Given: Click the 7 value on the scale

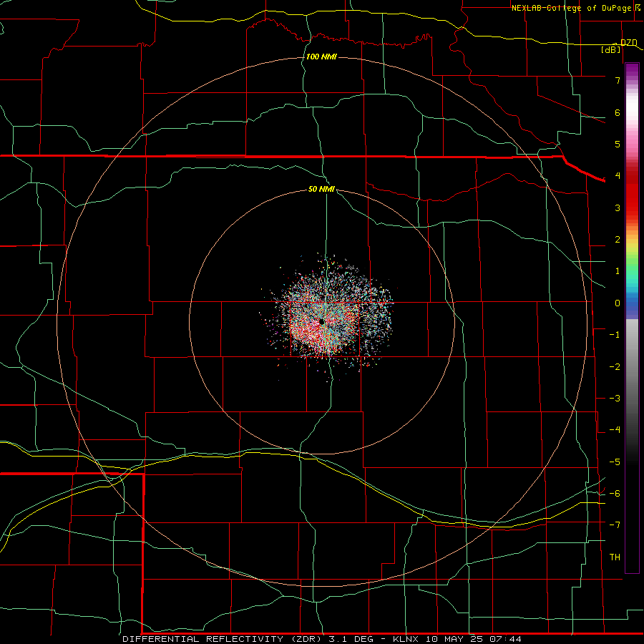Looking at the screenshot, I should 618,80.
